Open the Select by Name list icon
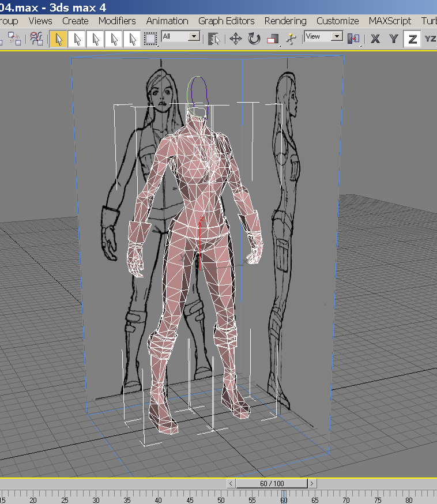This screenshot has width=437, height=504. tap(214, 39)
